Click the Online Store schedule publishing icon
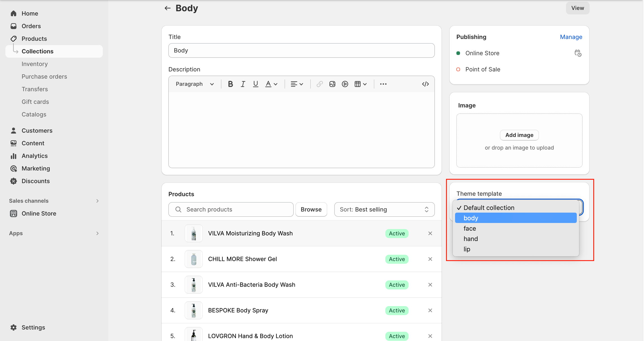Viewport: 644px width, 341px height. point(578,53)
